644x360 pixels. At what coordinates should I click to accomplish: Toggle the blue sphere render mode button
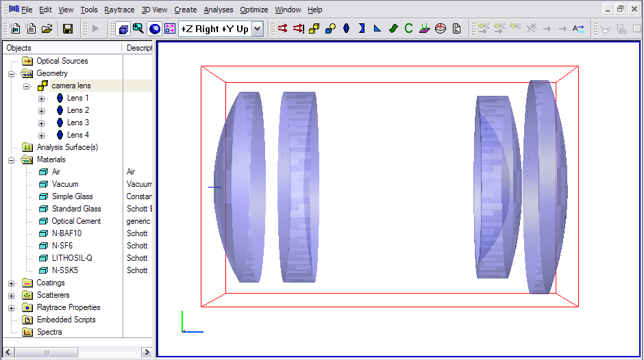154,29
